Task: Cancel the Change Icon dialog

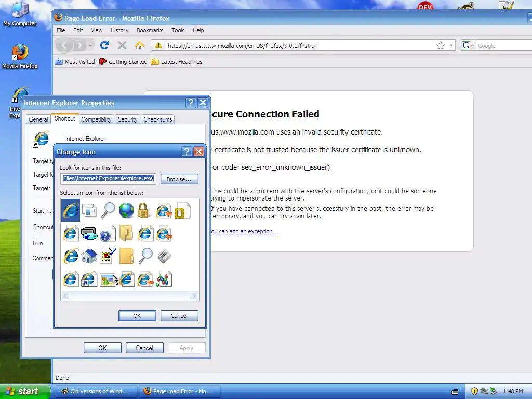Action: (179, 316)
